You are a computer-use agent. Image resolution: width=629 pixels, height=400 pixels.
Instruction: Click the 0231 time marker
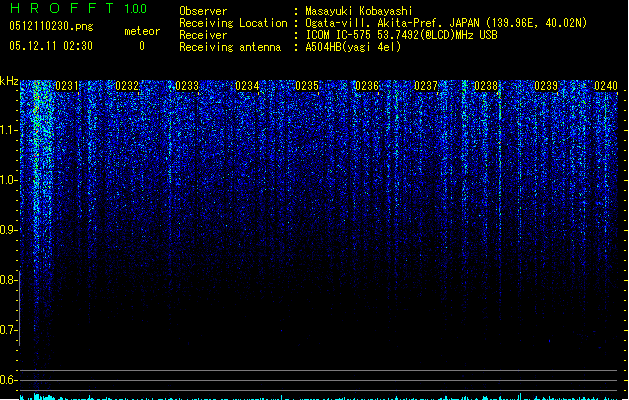[67, 86]
